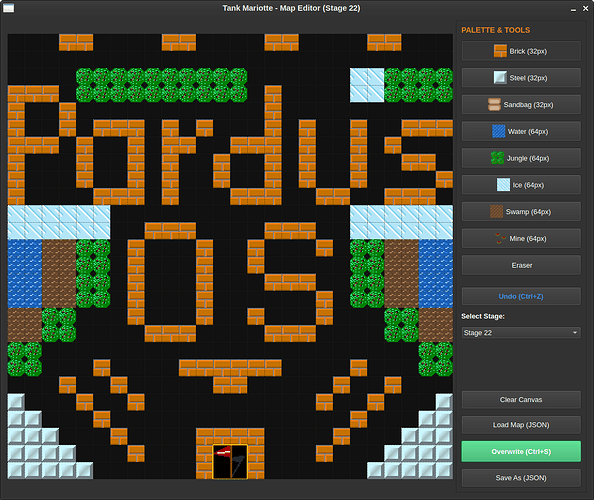Viewport: 594px width, 500px height.
Task: Select the Swamp tile tool
Action: pos(521,212)
